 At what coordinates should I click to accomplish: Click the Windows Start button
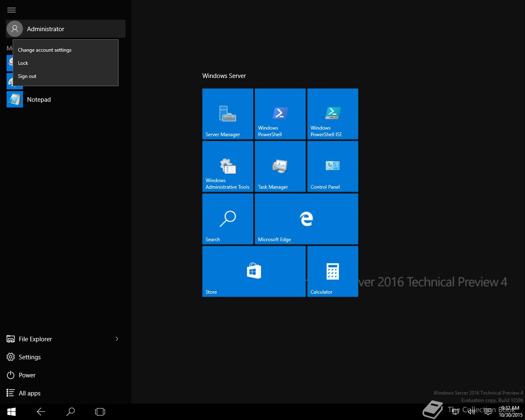click(x=11, y=411)
